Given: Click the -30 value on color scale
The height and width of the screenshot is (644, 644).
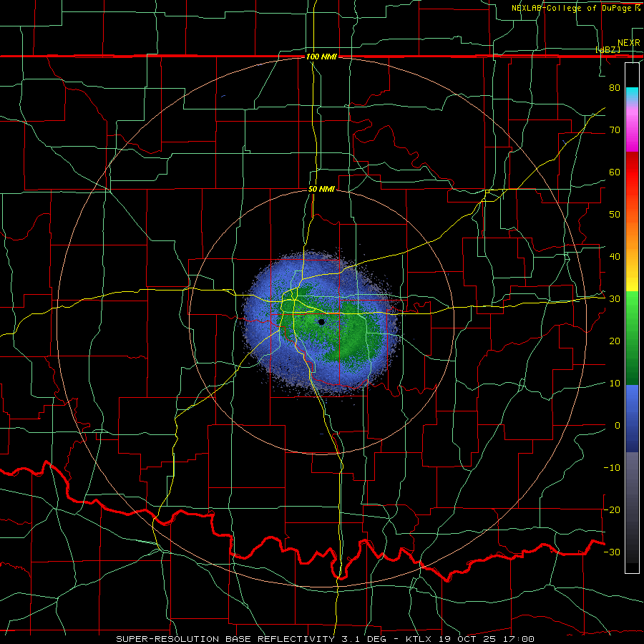Looking at the screenshot, I should (612, 552).
